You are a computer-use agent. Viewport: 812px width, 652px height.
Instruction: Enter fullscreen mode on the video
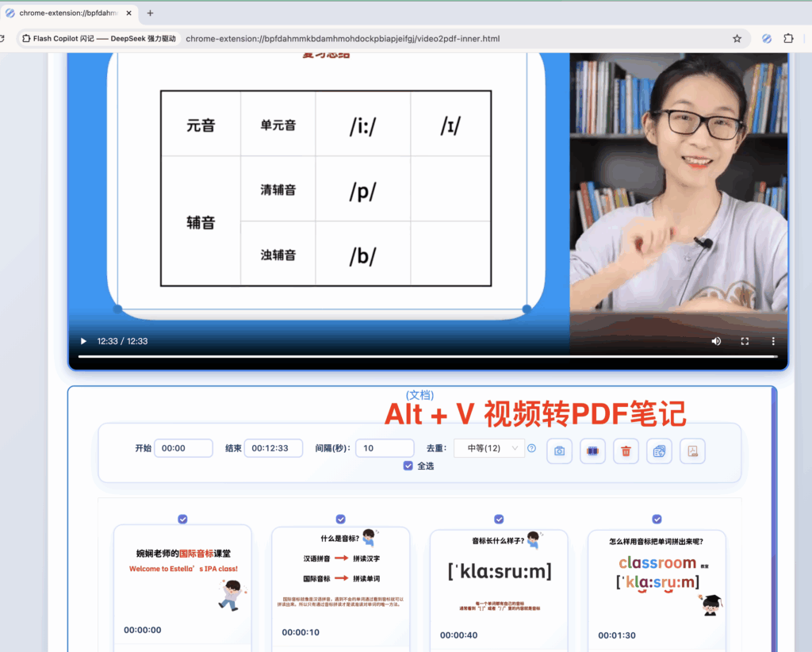(745, 341)
